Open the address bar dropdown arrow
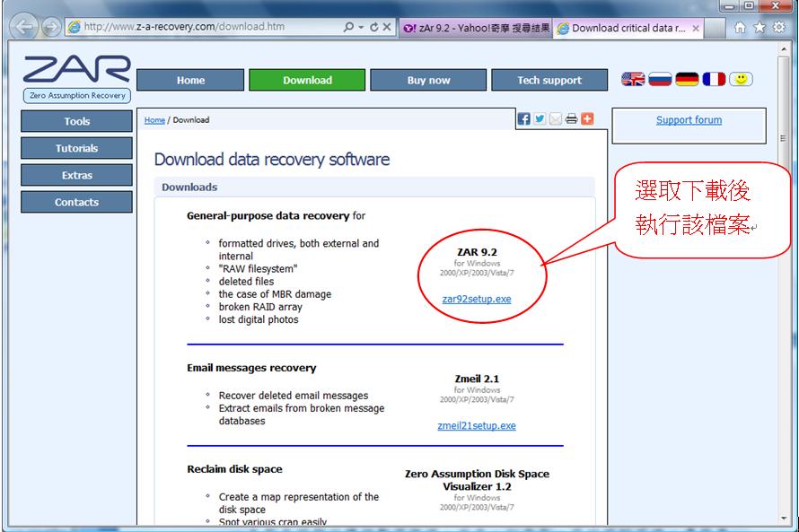 point(361,27)
